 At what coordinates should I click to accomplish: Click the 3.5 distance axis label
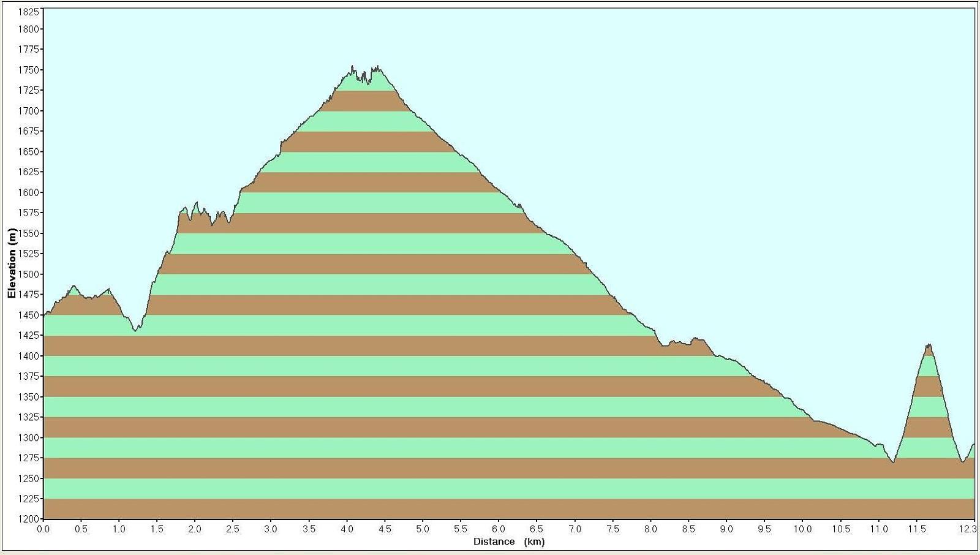click(x=309, y=529)
